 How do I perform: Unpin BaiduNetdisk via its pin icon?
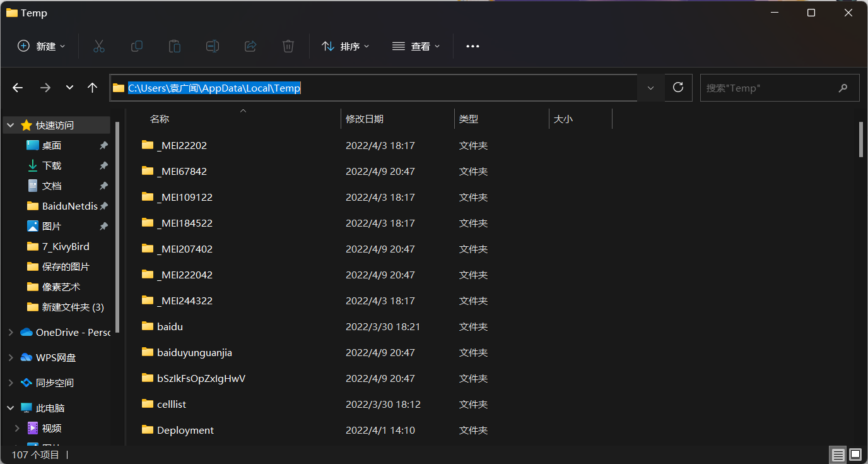click(103, 206)
